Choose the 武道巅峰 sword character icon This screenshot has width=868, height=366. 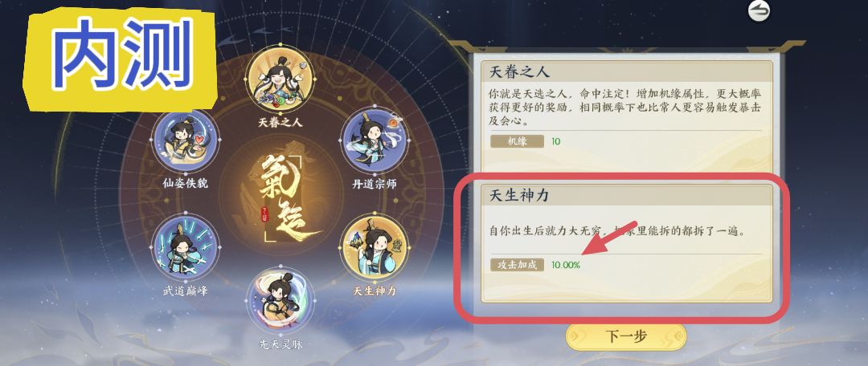coord(186,248)
